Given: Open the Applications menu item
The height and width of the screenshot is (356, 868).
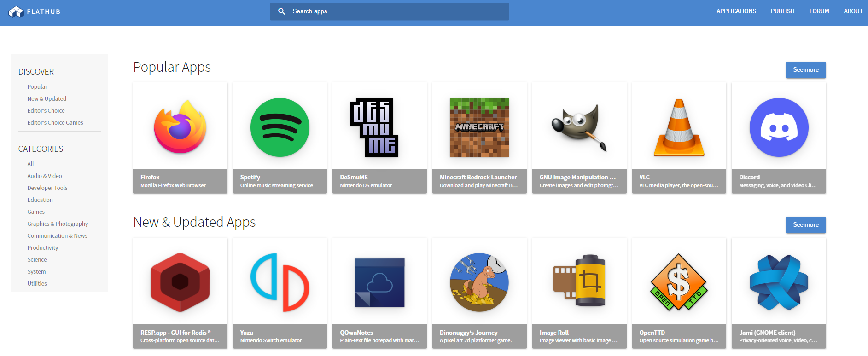Looking at the screenshot, I should pyautogui.click(x=736, y=11).
